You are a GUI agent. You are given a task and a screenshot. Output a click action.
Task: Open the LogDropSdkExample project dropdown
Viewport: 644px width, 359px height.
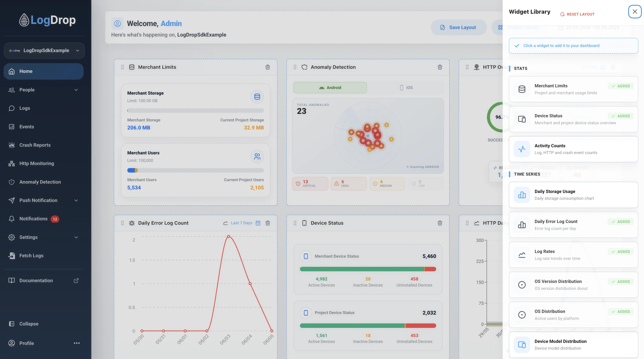[44, 51]
